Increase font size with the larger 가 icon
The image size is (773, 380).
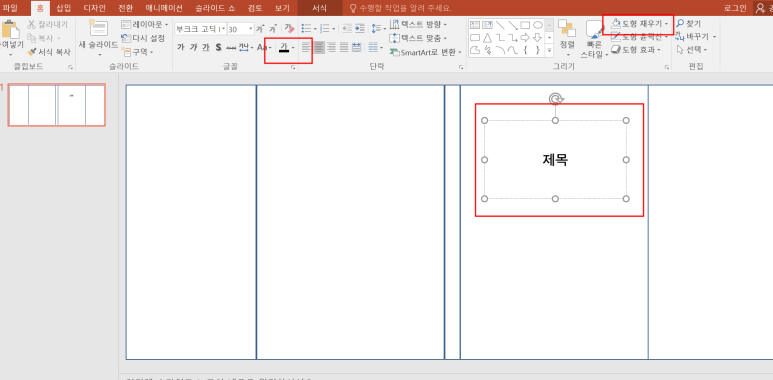click(259, 29)
